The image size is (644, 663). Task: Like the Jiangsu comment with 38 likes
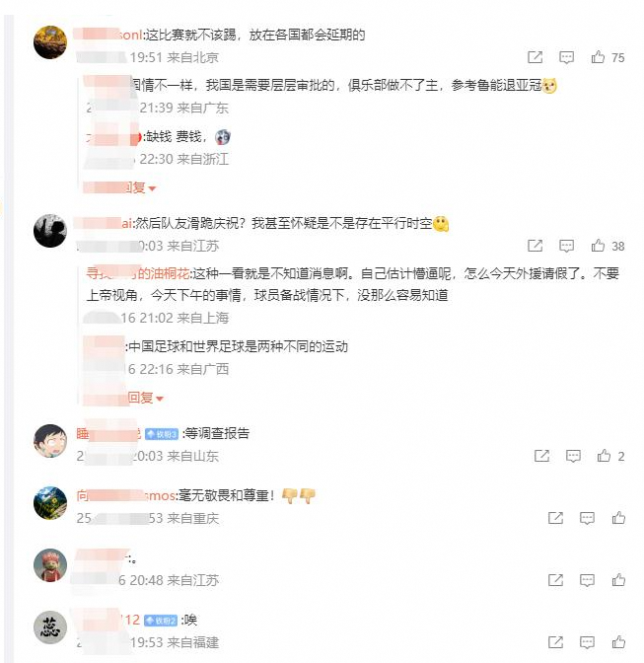[x=598, y=246]
